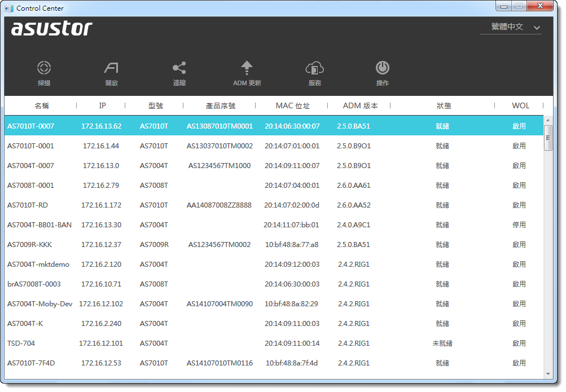Viewport: 566px width, 392px height.
Task: Sort by the 產品序號 column header
Action: pyautogui.click(x=221, y=105)
